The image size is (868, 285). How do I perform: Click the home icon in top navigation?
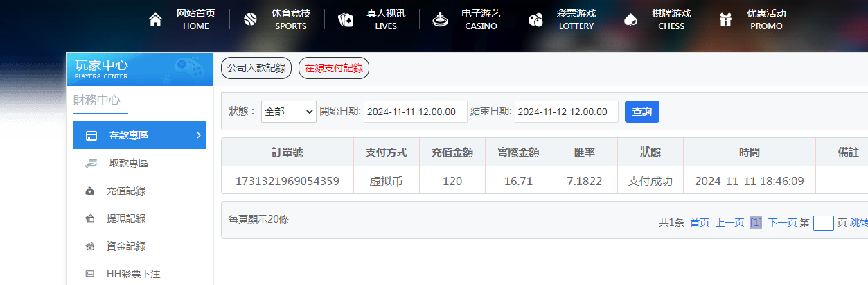[155, 19]
